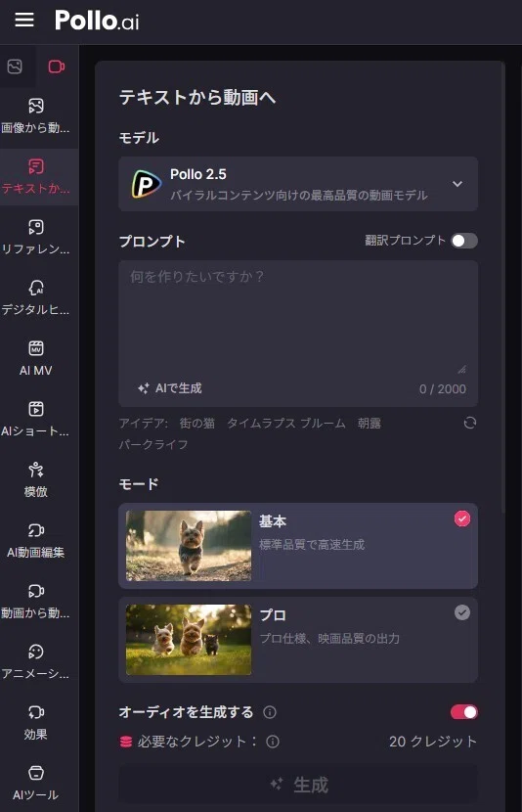The height and width of the screenshot is (812, 522).
Task: Toggle the 翻訳プロンプト switch
Action: coord(464,241)
